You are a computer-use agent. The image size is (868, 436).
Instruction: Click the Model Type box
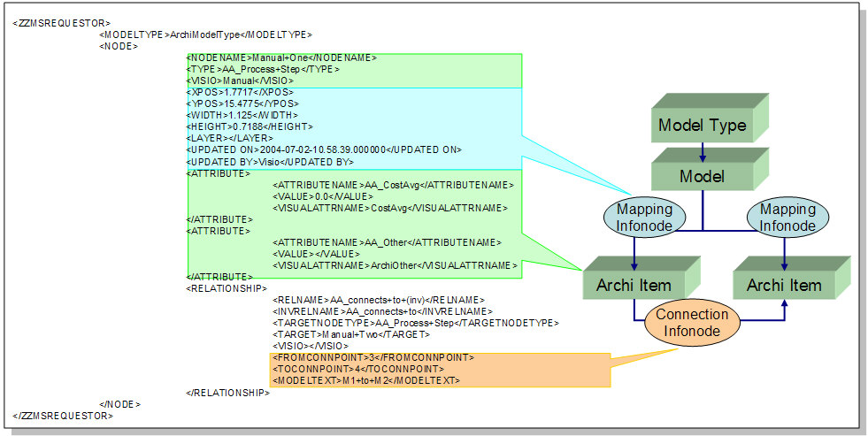pos(703,126)
